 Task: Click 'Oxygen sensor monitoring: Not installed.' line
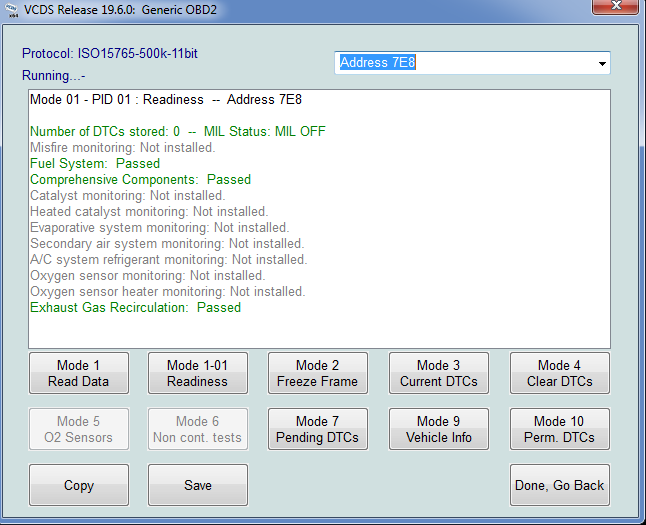coord(147,276)
